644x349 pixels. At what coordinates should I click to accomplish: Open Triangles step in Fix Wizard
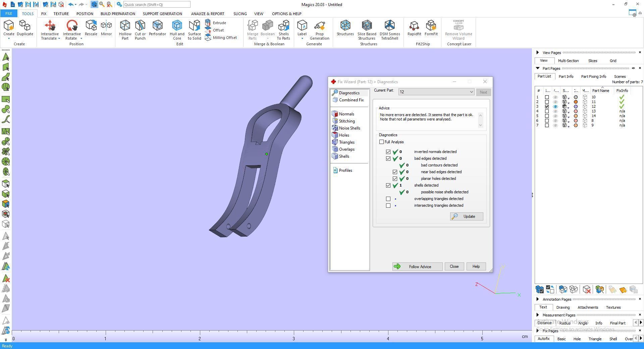coord(343,142)
